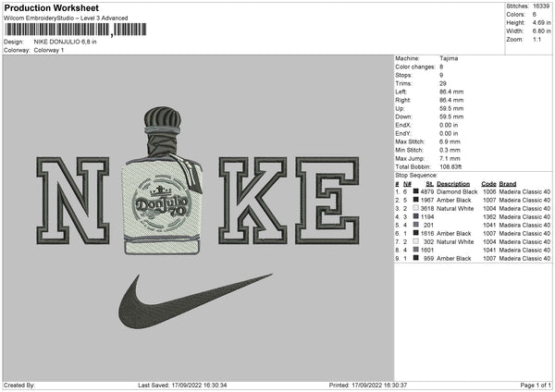Click the Don Julio bottle in the design preview
Viewport: 555px width, 392px height.
(x=163, y=181)
